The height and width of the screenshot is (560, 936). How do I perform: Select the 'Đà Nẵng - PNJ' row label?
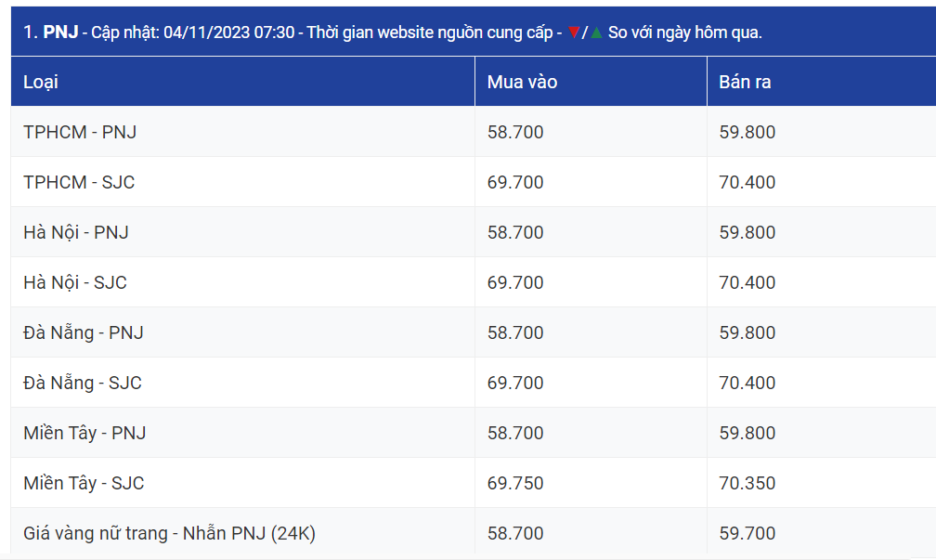(x=84, y=332)
